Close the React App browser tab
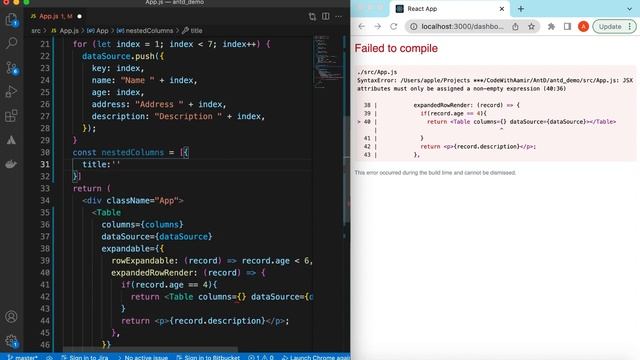Image resolution: width=640 pixels, height=360 pixels. (502, 9)
